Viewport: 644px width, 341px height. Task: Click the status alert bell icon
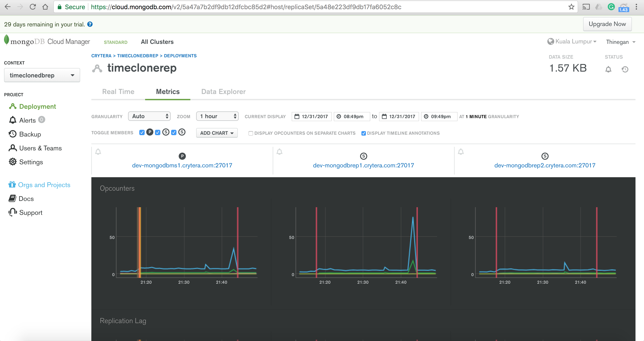pyautogui.click(x=608, y=69)
